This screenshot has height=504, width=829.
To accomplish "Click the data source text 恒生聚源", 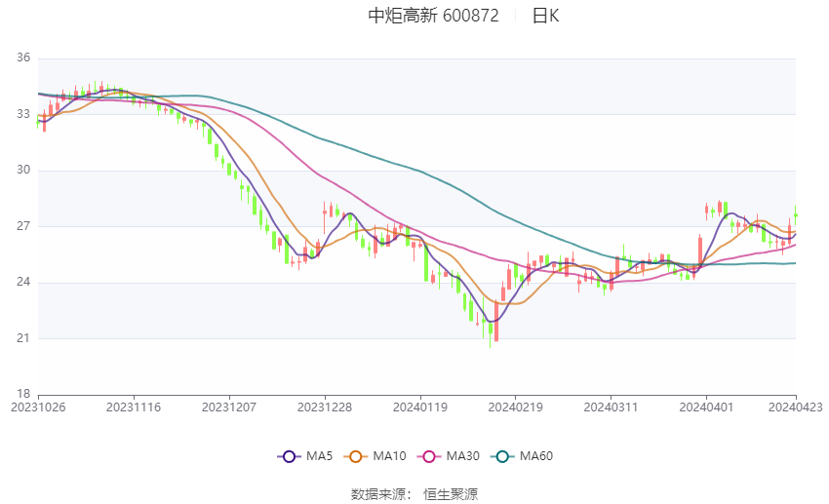I will (x=451, y=494).
